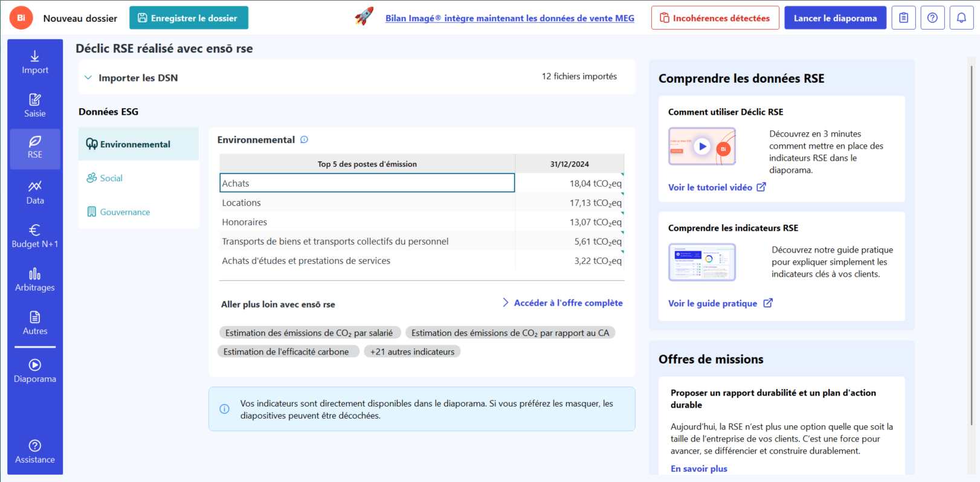Switch to the Social tab
The height and width of the screenshot is (482, 980).
click(x=138, y=178)
